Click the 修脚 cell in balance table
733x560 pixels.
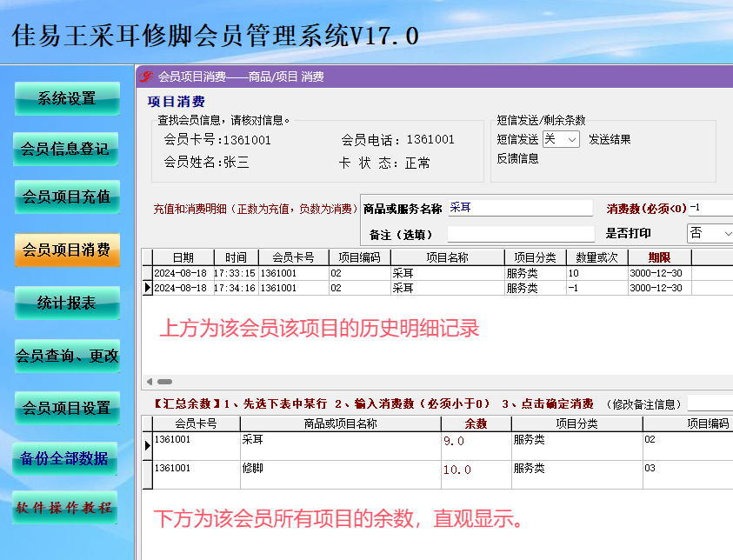click(340, 475)
